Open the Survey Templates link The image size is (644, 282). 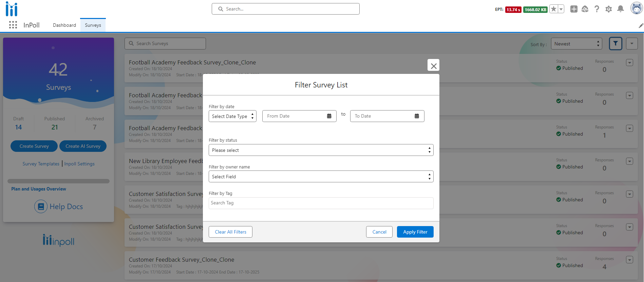click(41, 164)
